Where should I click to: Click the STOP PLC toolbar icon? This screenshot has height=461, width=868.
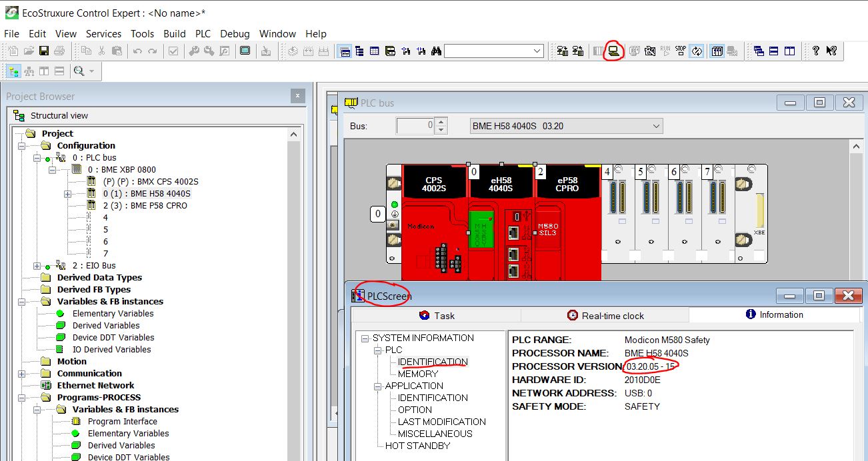click(680, 51)
